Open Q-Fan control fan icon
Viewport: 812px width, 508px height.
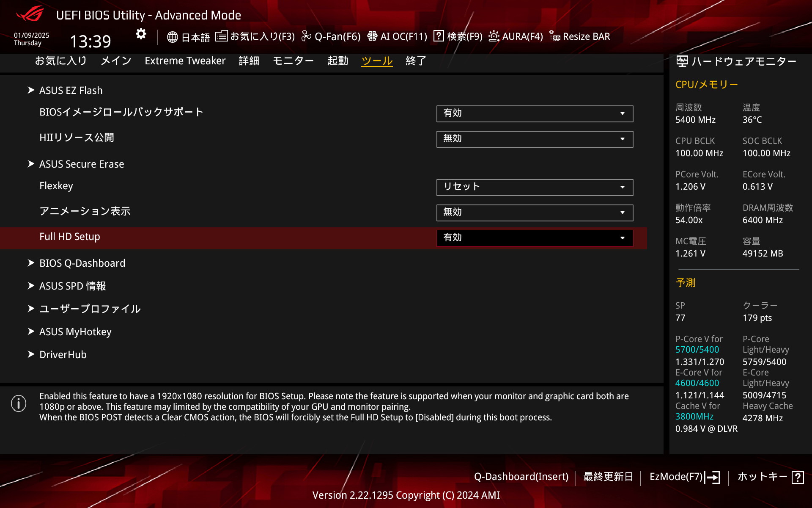click(x=306, y=36)
